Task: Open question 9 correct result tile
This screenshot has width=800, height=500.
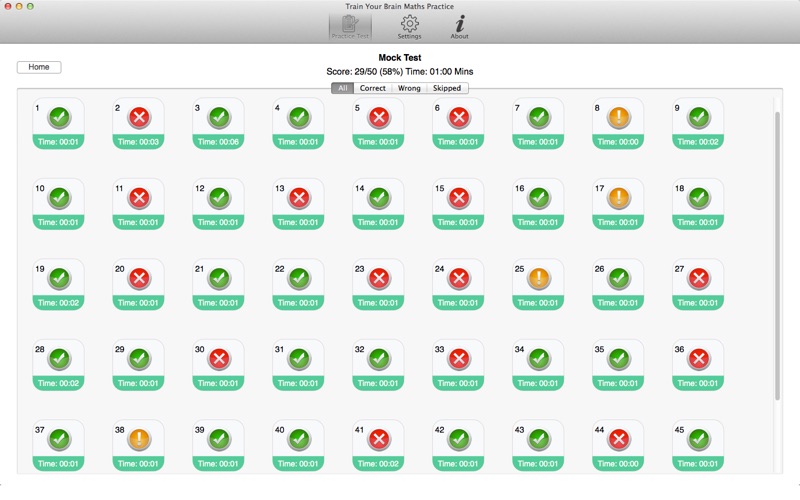Action: click(x=698, y=124)
